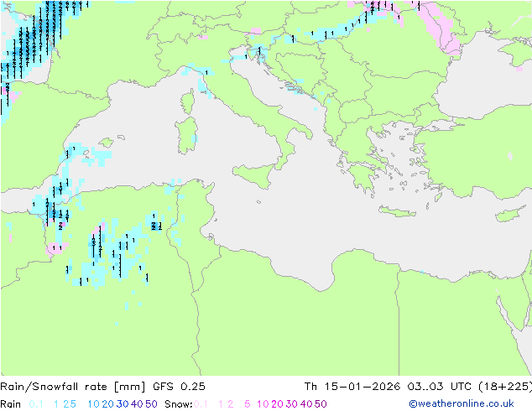
Task: Click the 'Rain' legend label
Action: pyautogui.click(x=11, y=404)
